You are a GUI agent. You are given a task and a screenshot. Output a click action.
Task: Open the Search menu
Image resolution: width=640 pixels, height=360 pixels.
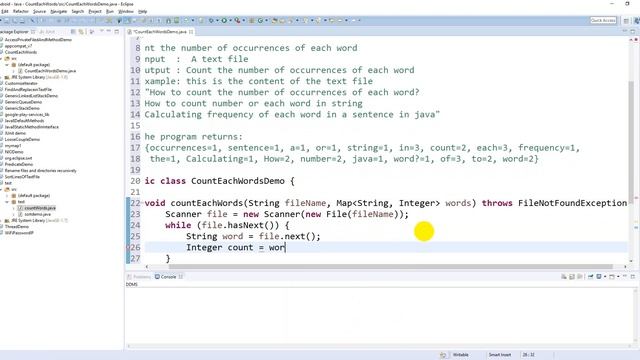78,11
